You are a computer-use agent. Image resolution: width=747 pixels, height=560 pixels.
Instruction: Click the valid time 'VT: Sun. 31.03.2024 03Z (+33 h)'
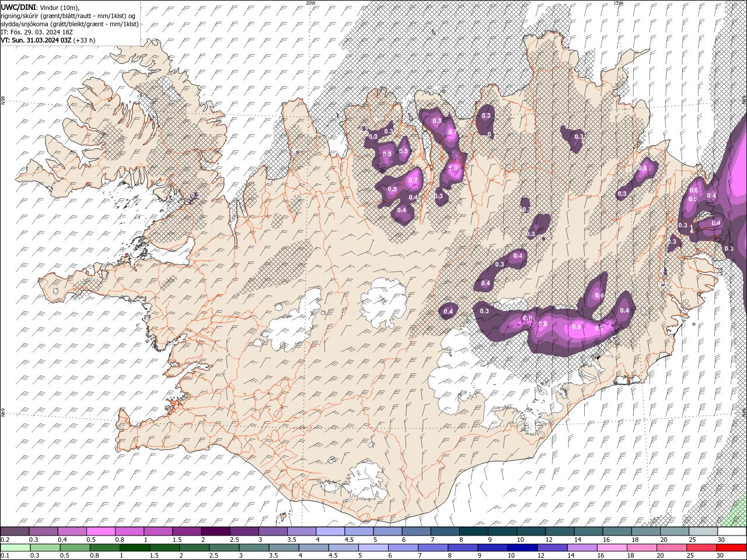[x=48, y=40]
